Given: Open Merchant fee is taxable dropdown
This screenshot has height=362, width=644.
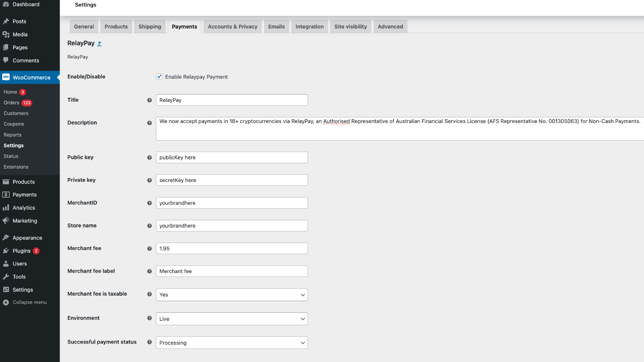Looking at the screenshot, I should coord(231,295).
